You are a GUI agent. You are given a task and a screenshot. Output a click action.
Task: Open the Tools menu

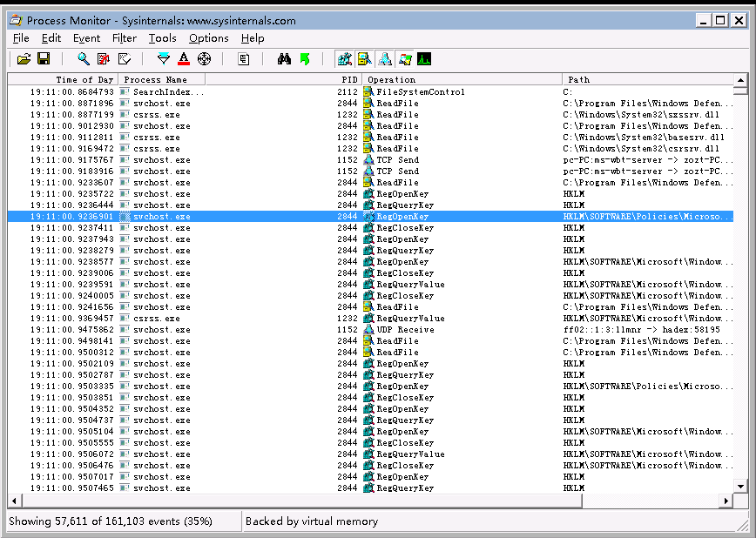[x=163, y=38]
